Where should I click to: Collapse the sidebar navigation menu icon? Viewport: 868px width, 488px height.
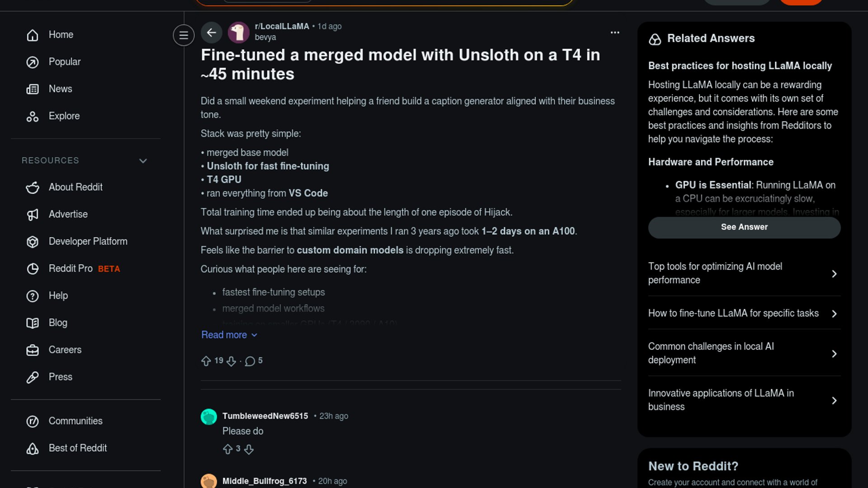click(x=184, y=35)
